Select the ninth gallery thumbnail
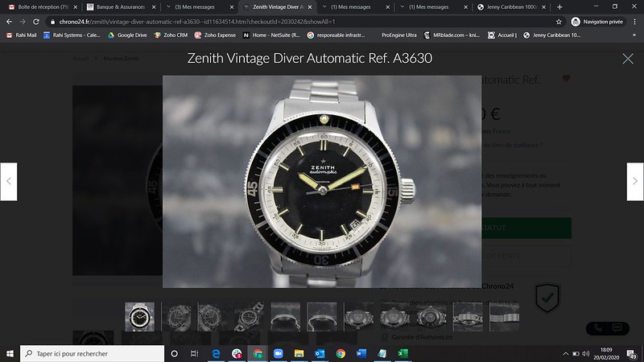Screen dimensions: 644x362 (431, 317)
